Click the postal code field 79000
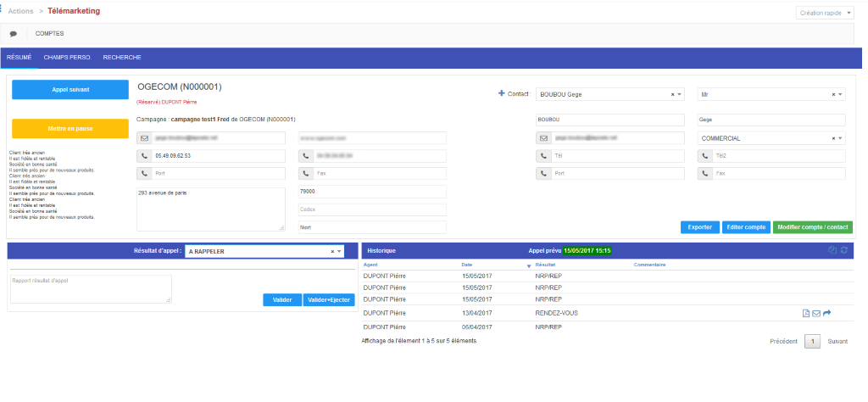This screenshot has width=868, height=402. 372,192
